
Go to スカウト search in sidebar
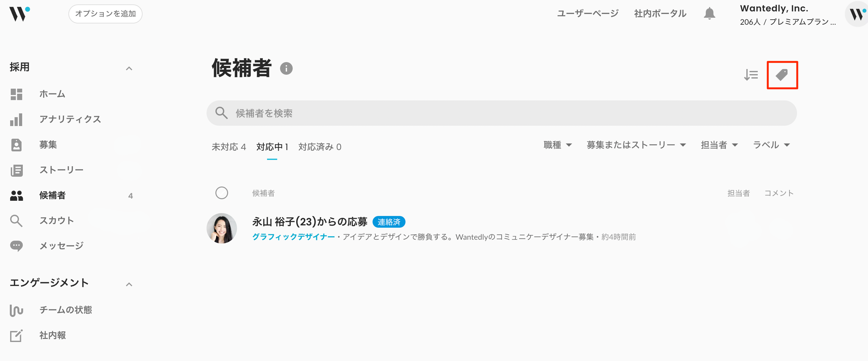point(56,221)
